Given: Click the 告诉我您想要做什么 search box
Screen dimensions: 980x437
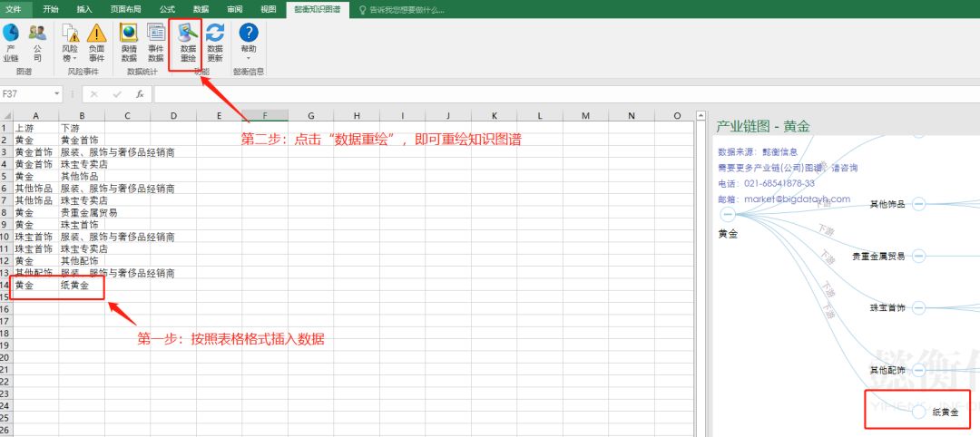Looking at the screenshot, I should [401, 10].
